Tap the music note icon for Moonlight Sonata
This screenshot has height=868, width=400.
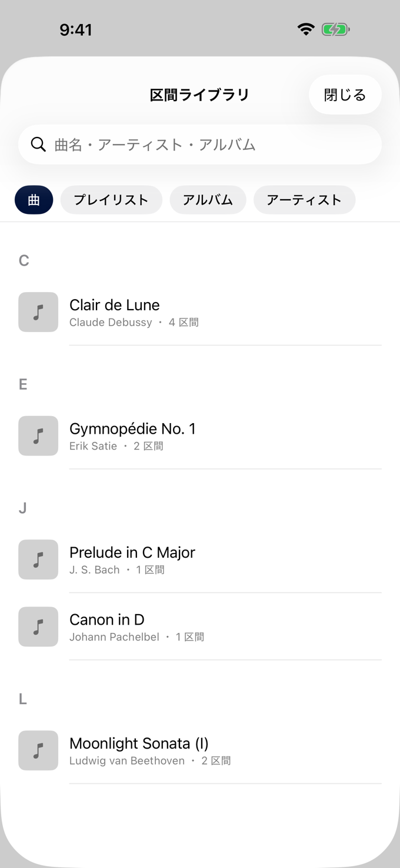38,750
